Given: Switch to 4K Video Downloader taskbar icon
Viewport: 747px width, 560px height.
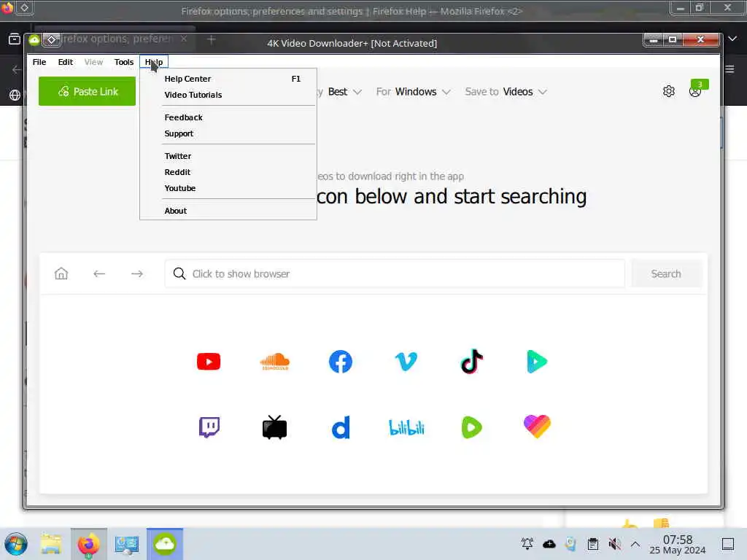Looking at the screenshot, I should coord(165,544).
